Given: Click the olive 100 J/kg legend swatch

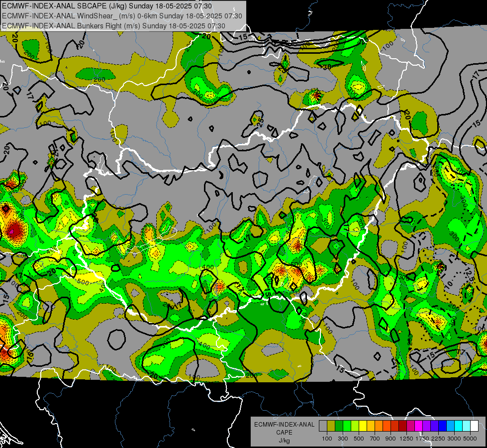Looking at the screenshot, I should coord(331,426).
